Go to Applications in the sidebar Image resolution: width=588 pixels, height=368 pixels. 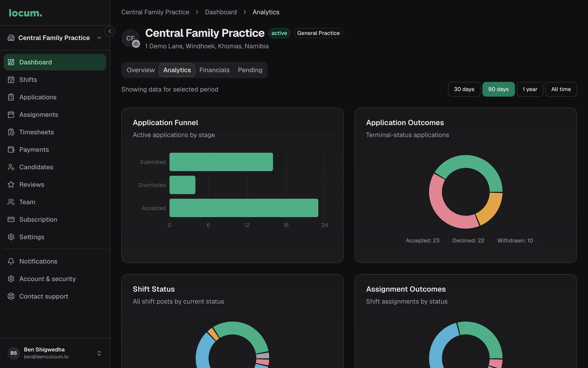coord(55,97)
